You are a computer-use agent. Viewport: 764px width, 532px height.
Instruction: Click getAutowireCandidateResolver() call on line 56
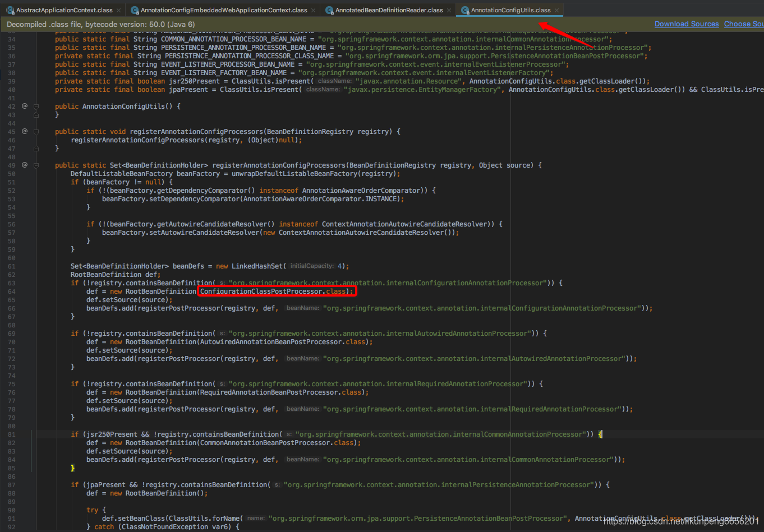pos(218,224)
